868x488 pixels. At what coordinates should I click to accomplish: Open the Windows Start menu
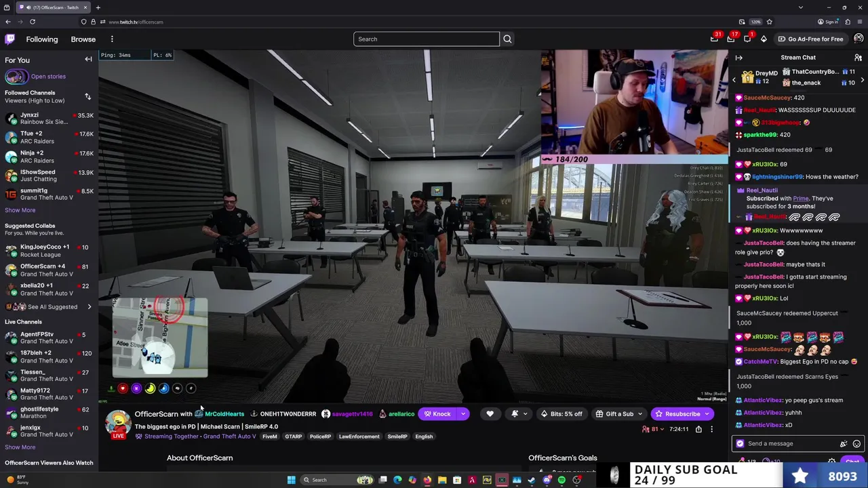click(x=291, y=480)
